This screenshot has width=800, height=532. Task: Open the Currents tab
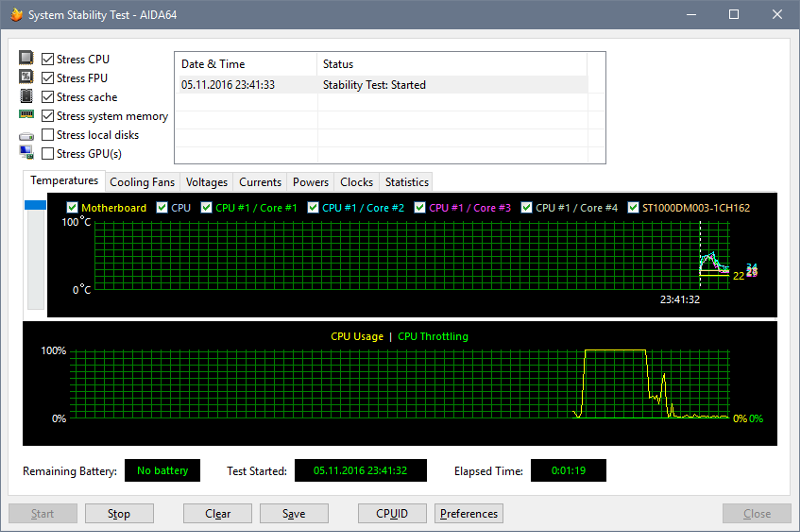(x=260, y=182)
